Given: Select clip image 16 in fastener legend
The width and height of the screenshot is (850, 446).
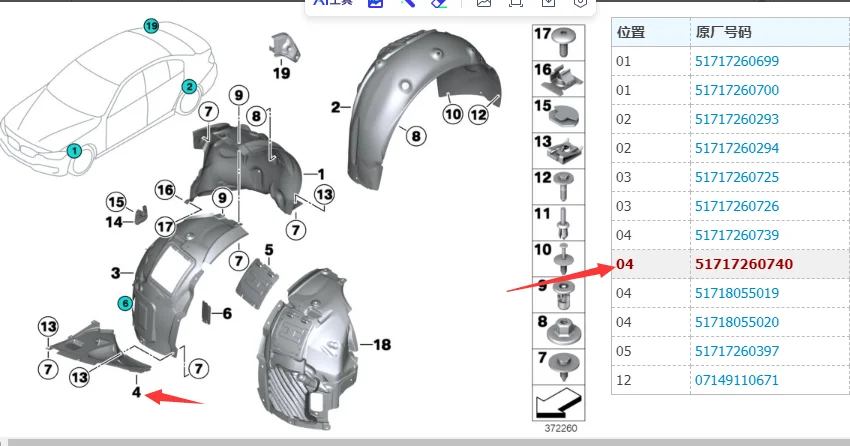Looking at the screenshot, I should tap(565, 76).
